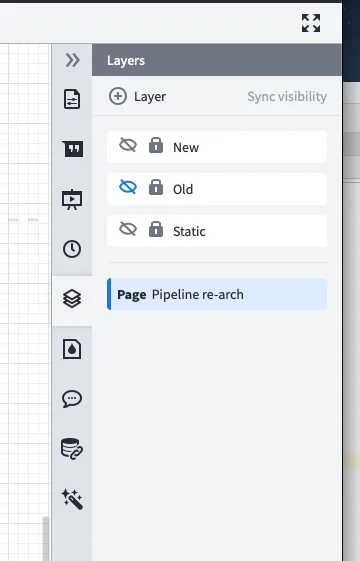Open the quote-mark Comments panel icon

tap(73, 148)
